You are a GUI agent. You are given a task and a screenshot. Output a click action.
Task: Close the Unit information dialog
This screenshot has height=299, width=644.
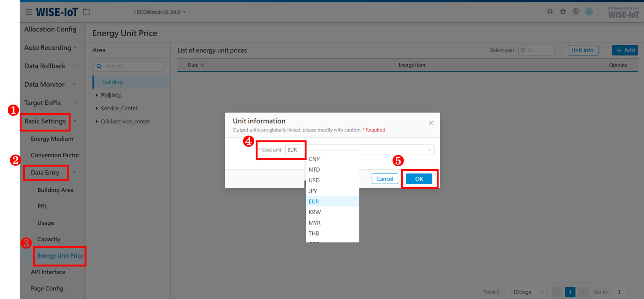431,123
